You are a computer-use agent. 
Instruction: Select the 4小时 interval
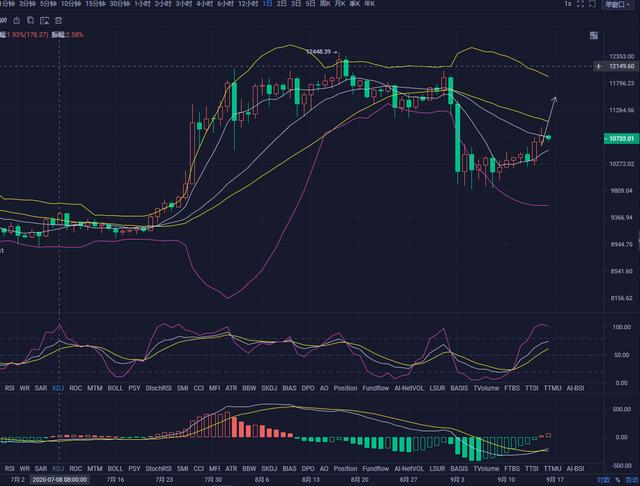[x=204, y=4]
